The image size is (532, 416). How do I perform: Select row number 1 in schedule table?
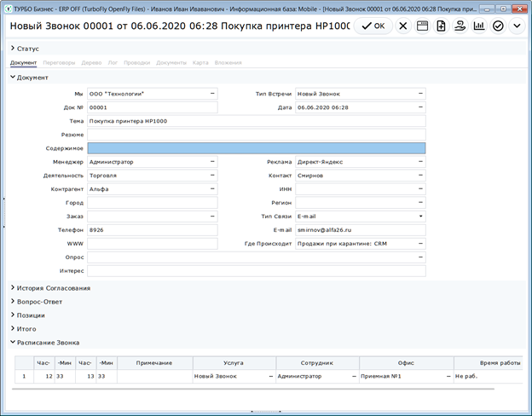pos(24,376)
